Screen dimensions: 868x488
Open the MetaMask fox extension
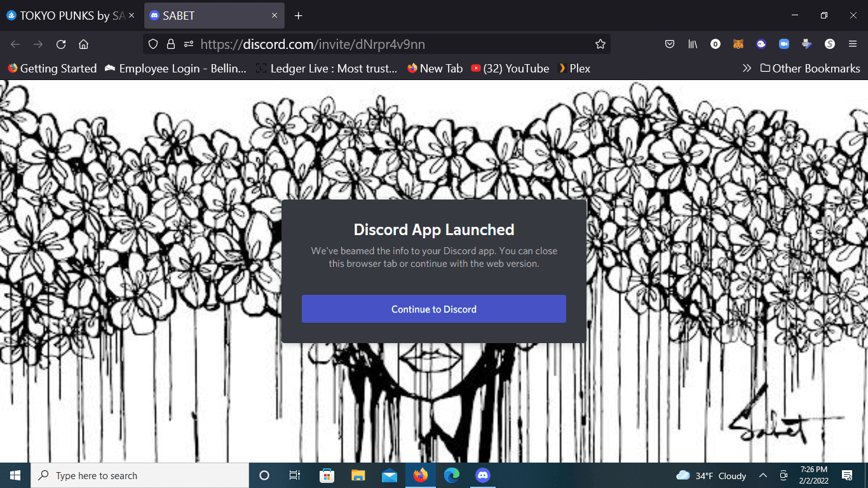[x=738, y=44]
